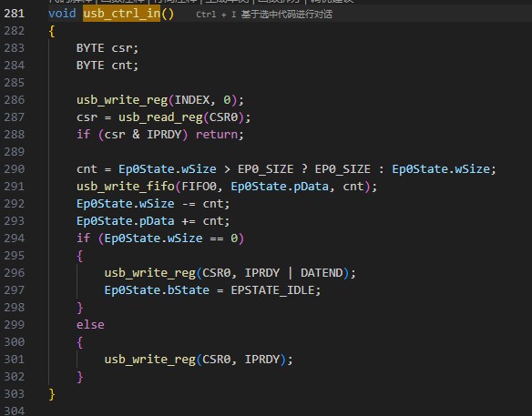Select line number 304 in the gutter
The width and height of the screenshot is (532, 416).
(15, 411)
